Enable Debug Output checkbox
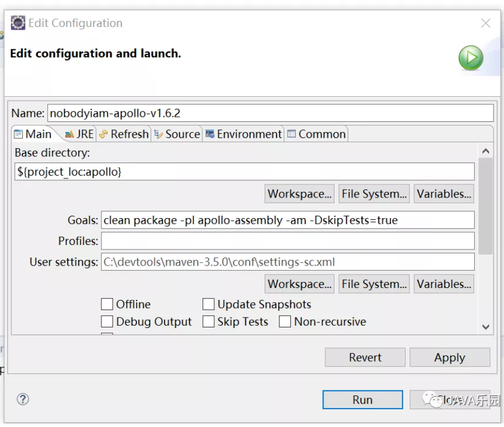Screen dimensions: 504x427 pos(107,322)
